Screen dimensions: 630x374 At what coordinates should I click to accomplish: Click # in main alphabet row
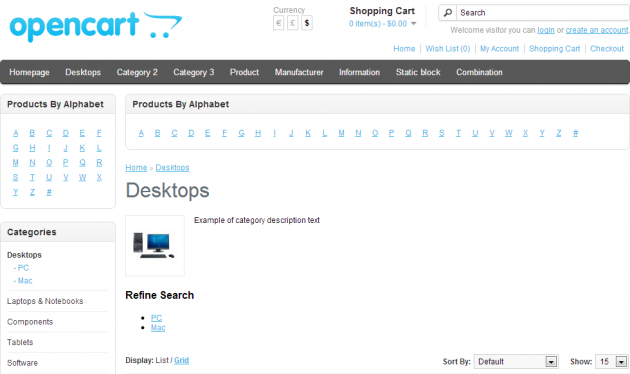point(575,133)
